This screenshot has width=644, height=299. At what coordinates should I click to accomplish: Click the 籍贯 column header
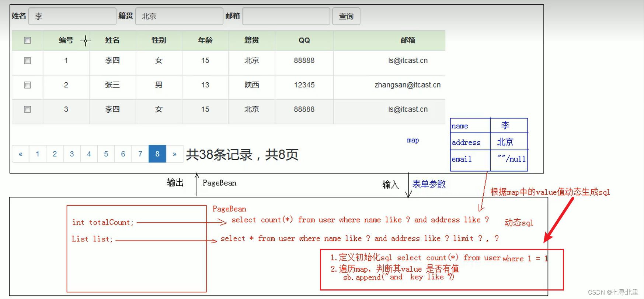click(x=252, y=40)
